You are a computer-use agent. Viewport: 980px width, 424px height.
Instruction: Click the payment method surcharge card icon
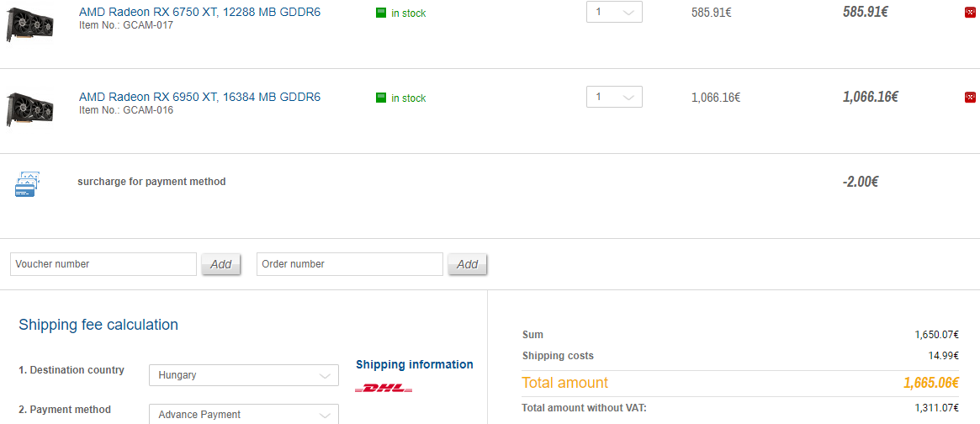click(x=27, y=184)
